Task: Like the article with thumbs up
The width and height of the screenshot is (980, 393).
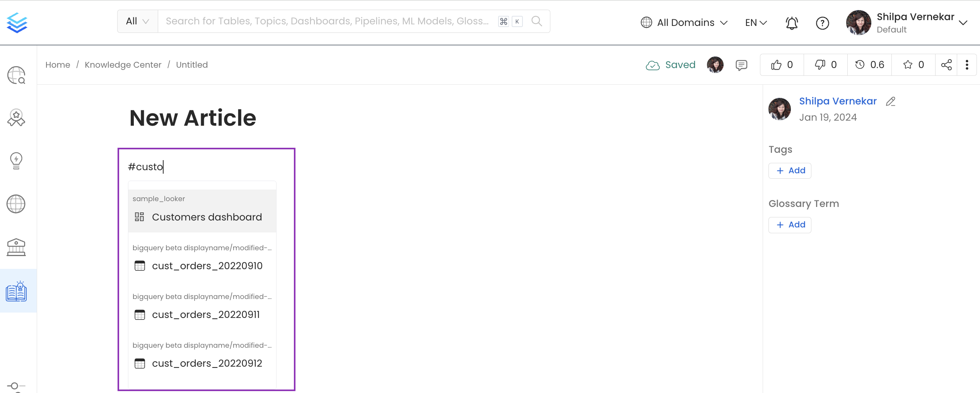Action: pyautogui.click(x=782, y=65)
